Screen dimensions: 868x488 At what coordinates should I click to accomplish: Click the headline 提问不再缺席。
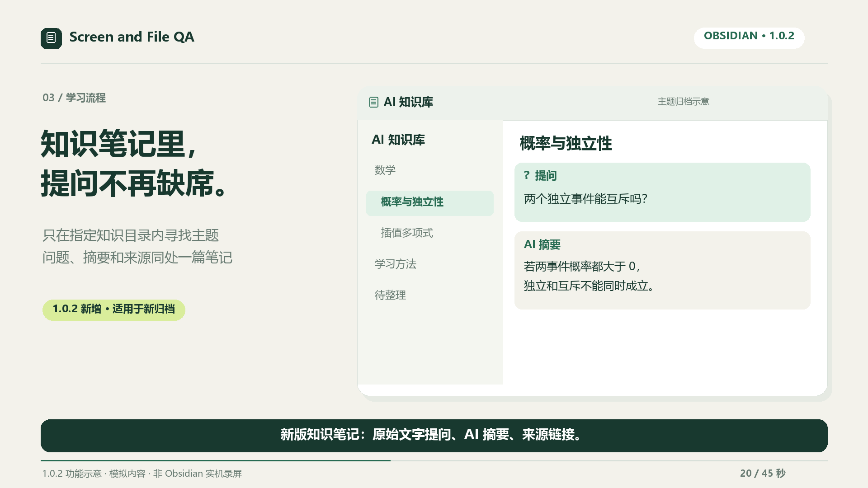coord(135,183)
